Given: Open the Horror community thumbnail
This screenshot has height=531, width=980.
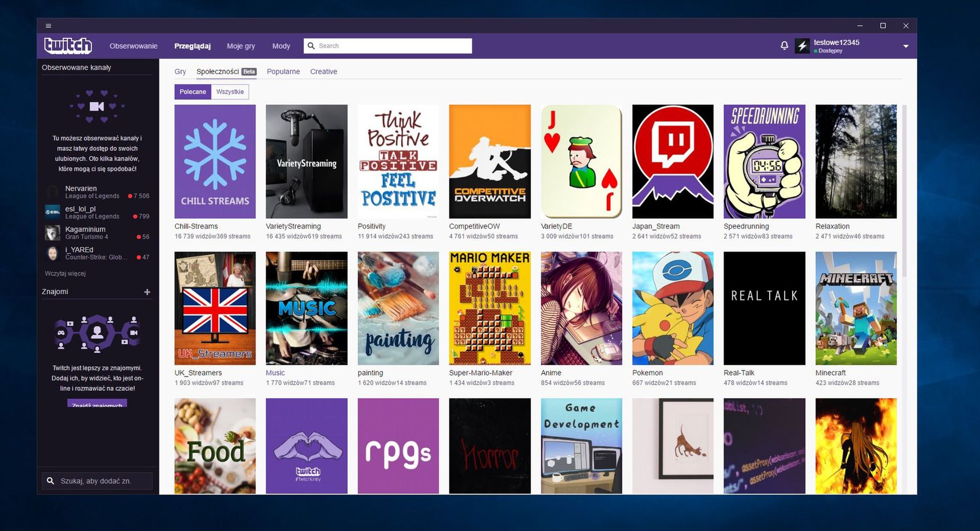Looking at the screenshot, I should click(490, 446).
